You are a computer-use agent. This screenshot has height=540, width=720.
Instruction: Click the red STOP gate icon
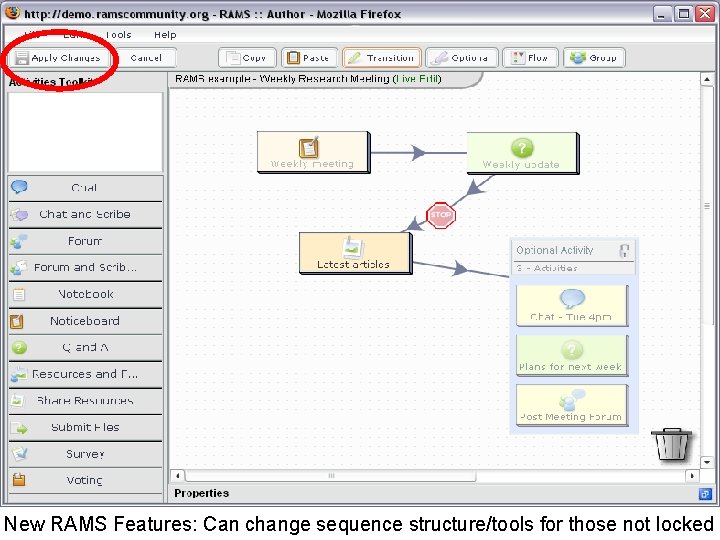pos(441,215)
